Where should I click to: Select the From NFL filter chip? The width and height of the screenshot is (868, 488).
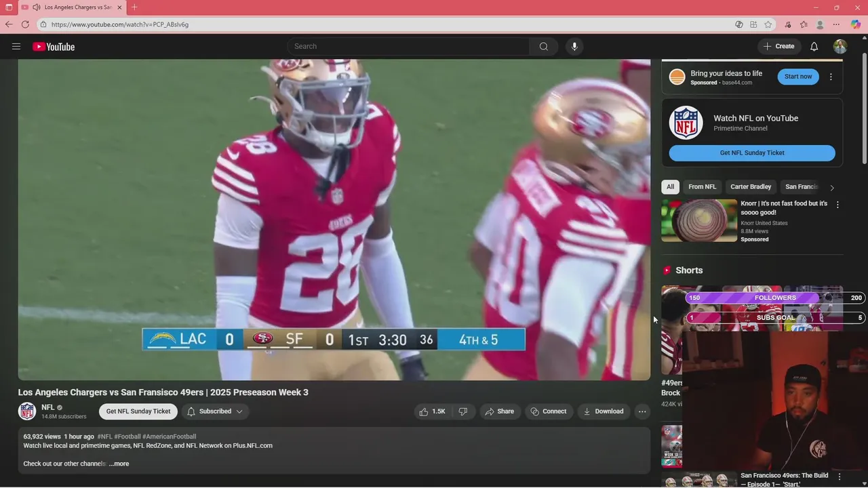pyautogui.click(x=702, y=187)
